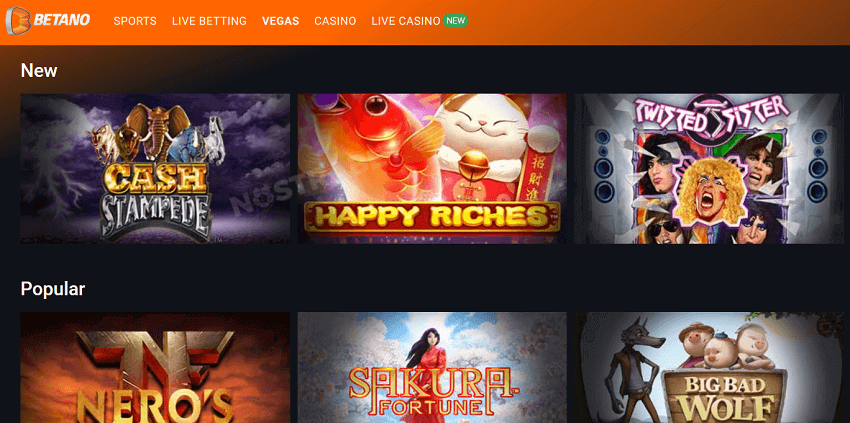Screen dimensions: 850x423
Task: Open the Happy Riches slot
Action: (432, 169)
